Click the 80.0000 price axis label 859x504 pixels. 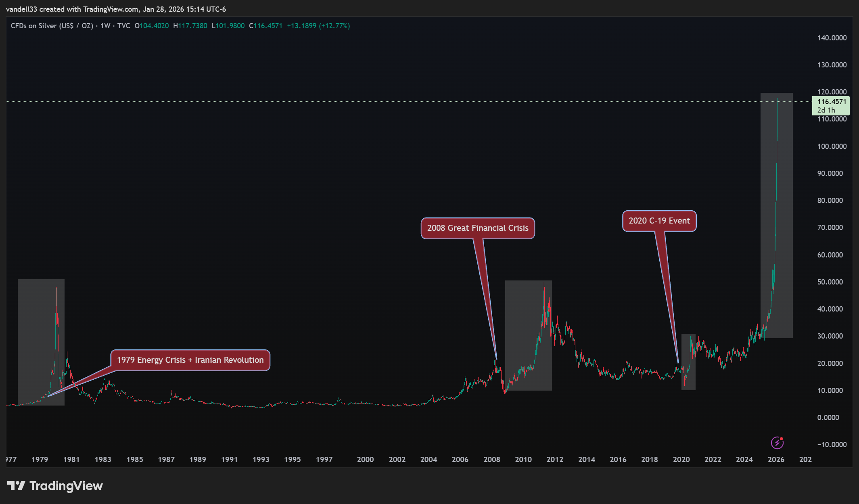830,201
